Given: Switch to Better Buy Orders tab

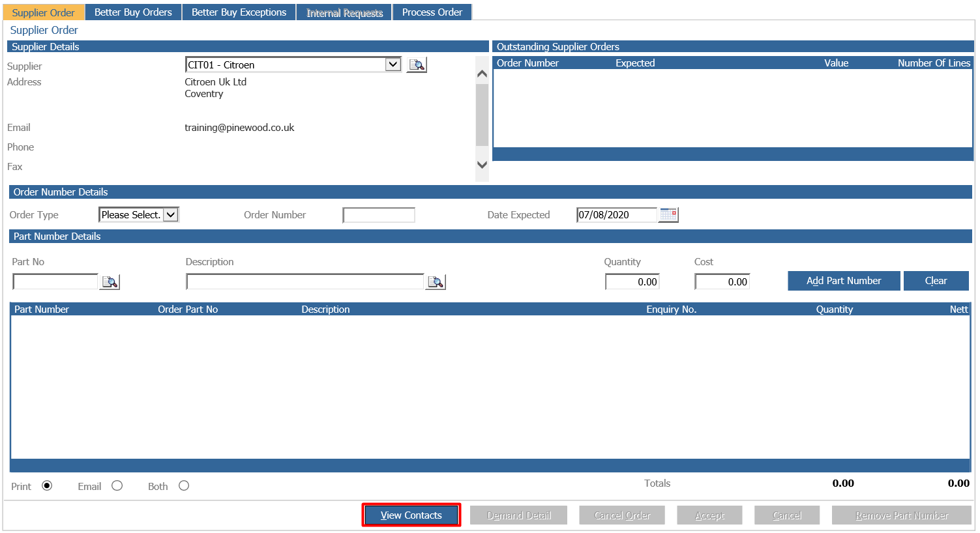Looking at the screenshot, I should click(133, 12).
